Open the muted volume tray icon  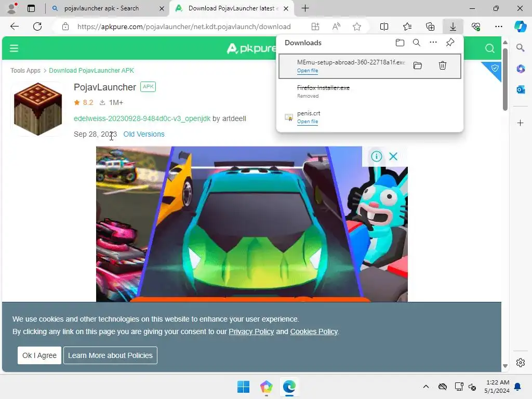coord(472,387)
